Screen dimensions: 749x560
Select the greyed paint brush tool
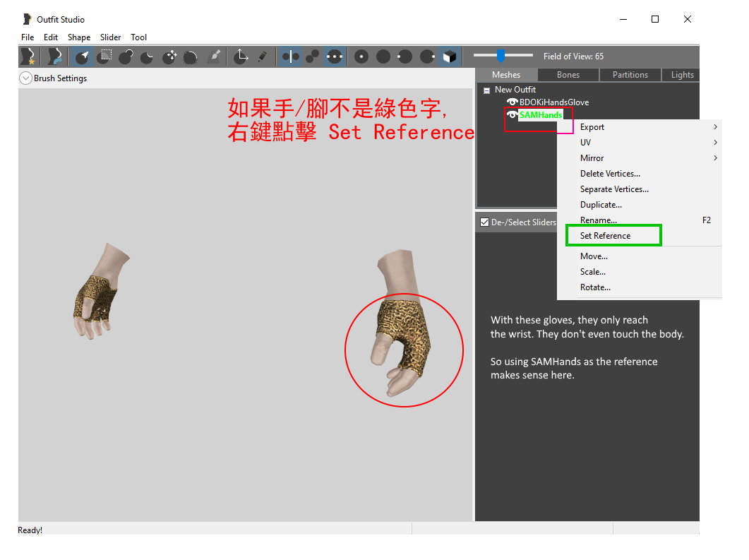[215, 57]
